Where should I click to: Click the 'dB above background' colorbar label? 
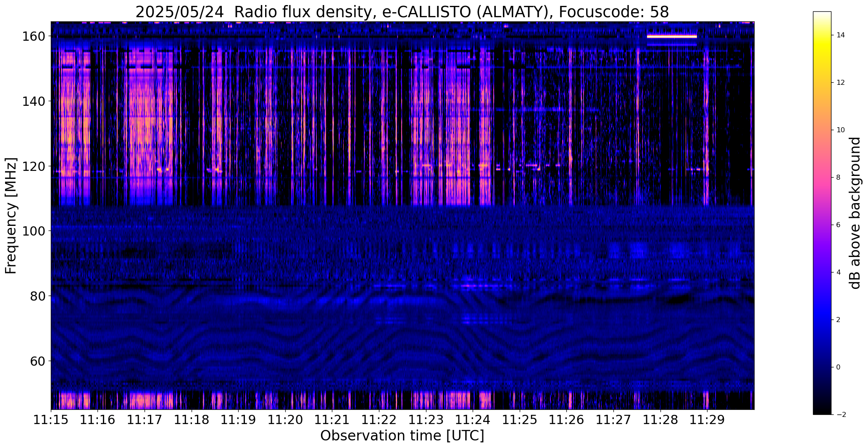[855, 213]
